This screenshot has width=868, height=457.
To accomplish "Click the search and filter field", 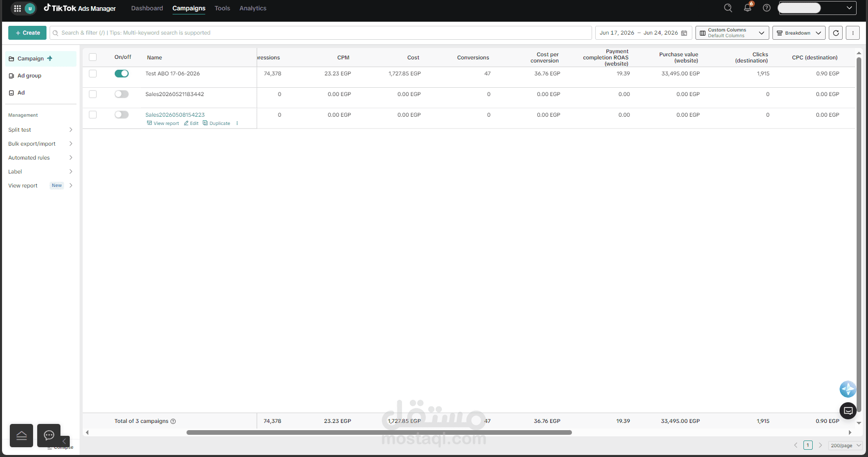I will click(x=320, y=33).
